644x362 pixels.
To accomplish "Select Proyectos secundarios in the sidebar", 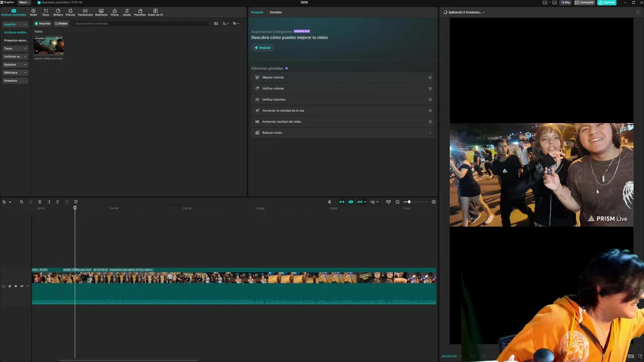I will tap(15, 40).
